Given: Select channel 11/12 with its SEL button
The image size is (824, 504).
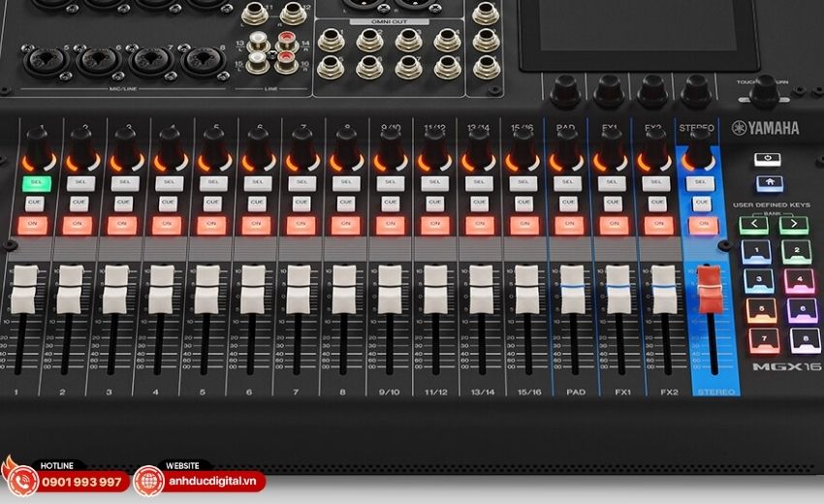Looking at the screenshot, I should coord(434,183).
